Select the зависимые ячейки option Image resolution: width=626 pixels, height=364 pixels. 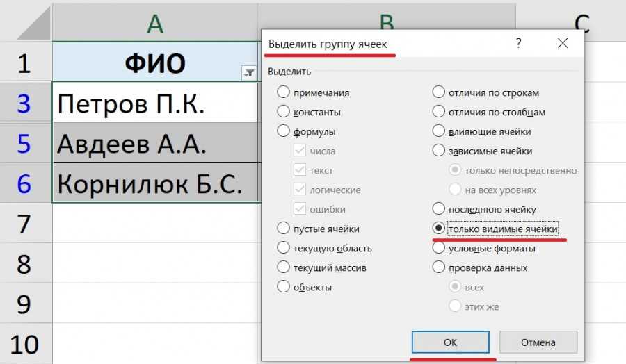(439, 151)
